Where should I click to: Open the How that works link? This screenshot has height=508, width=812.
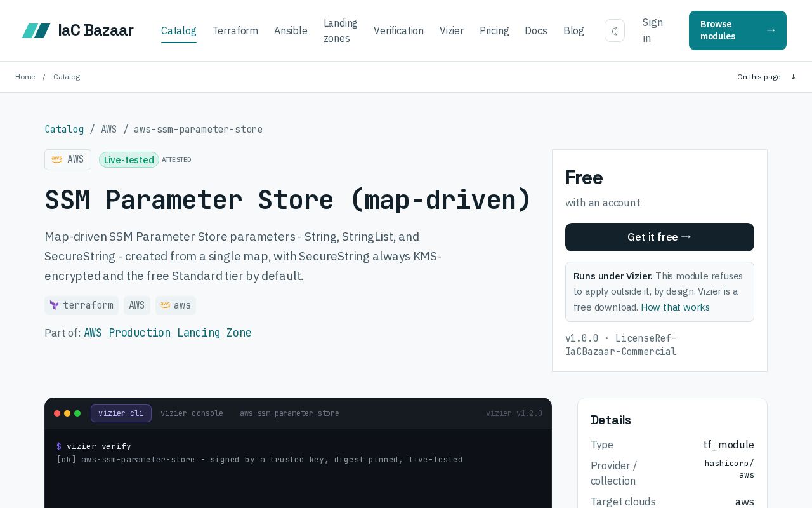coord(675,307)
